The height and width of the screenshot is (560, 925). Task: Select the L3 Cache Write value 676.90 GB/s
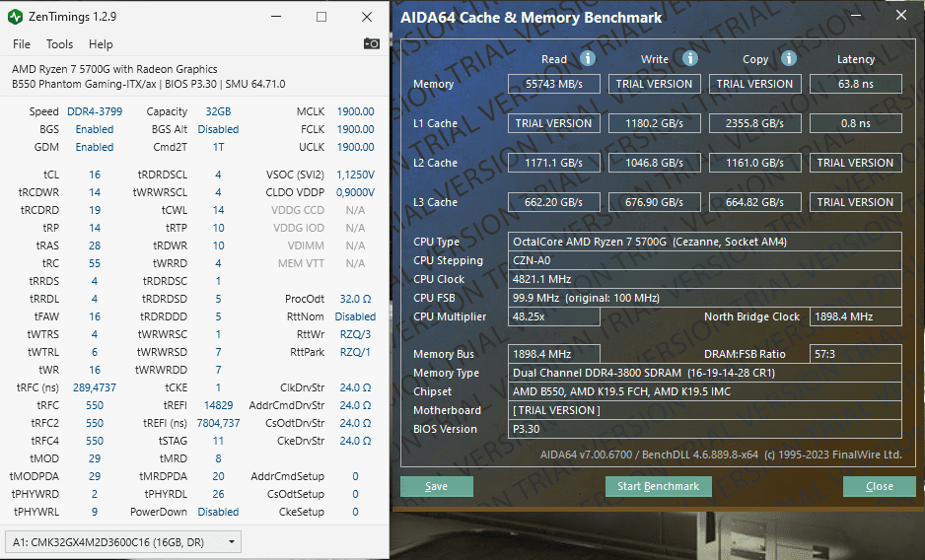pos(654,202)
